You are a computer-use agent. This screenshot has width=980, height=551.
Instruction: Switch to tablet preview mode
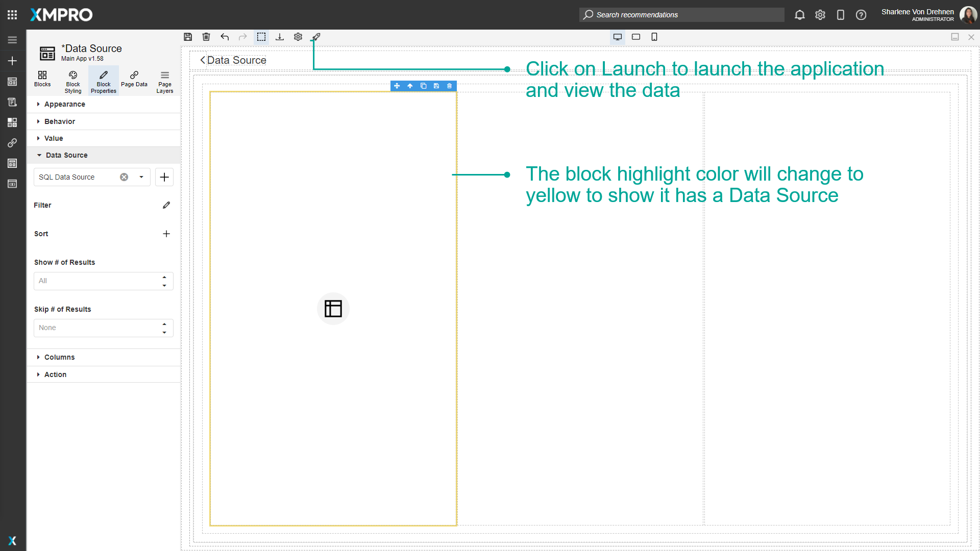tap(635, 37)
